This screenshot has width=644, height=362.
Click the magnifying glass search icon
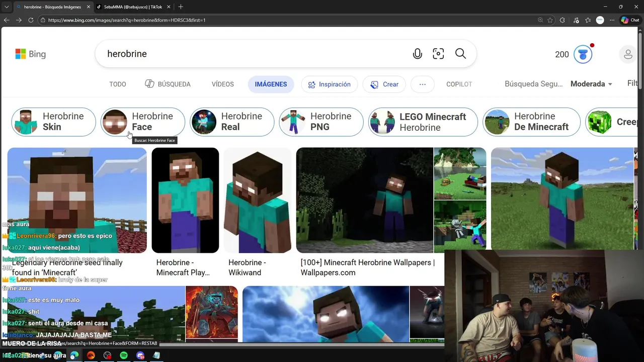[x=460, y=54]
